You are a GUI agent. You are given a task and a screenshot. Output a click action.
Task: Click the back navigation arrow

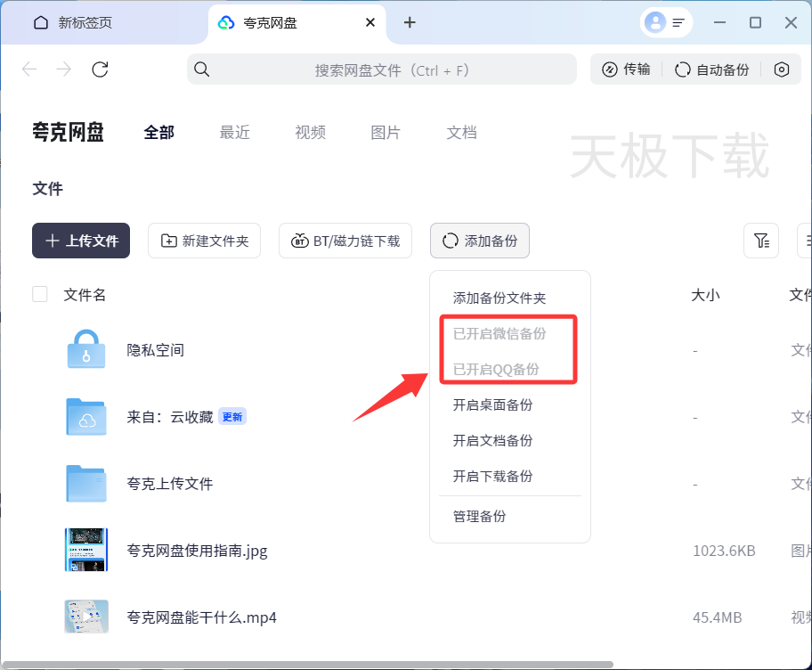coord(29,69)
